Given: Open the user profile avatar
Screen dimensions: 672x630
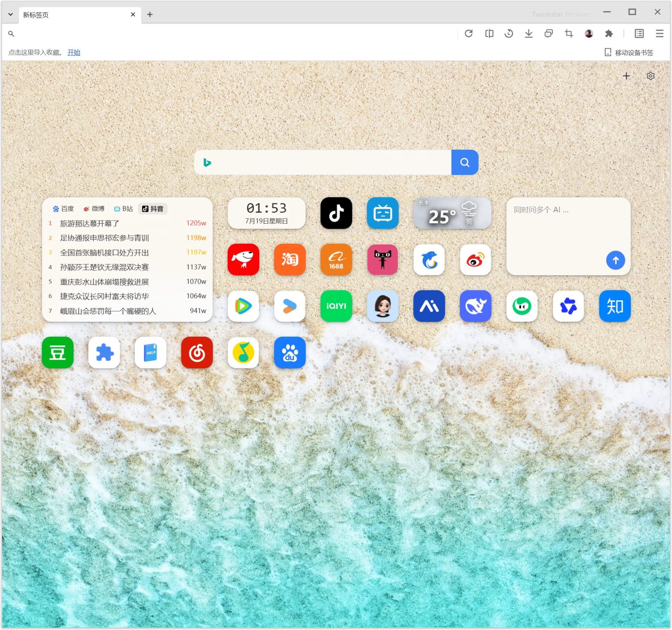Looking at the screenshot, I should [589, 34].
